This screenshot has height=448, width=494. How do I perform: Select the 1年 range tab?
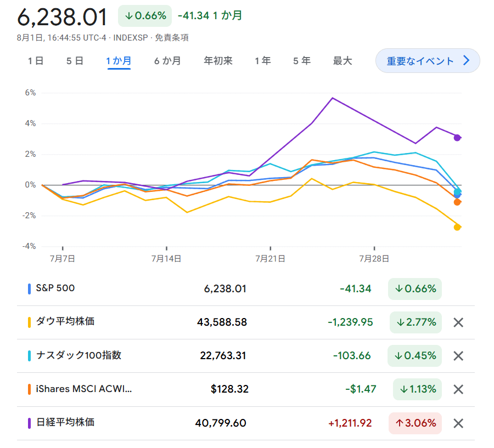(263, 61)
